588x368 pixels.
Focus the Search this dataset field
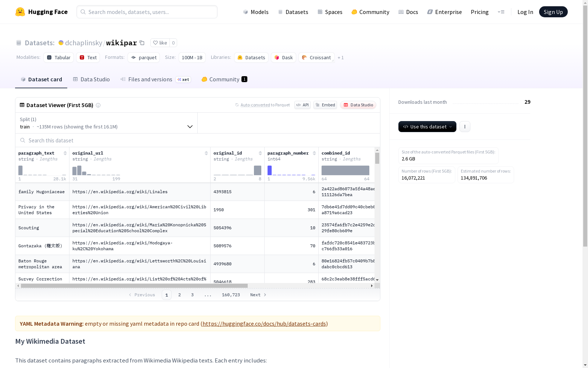coord(198,141)
